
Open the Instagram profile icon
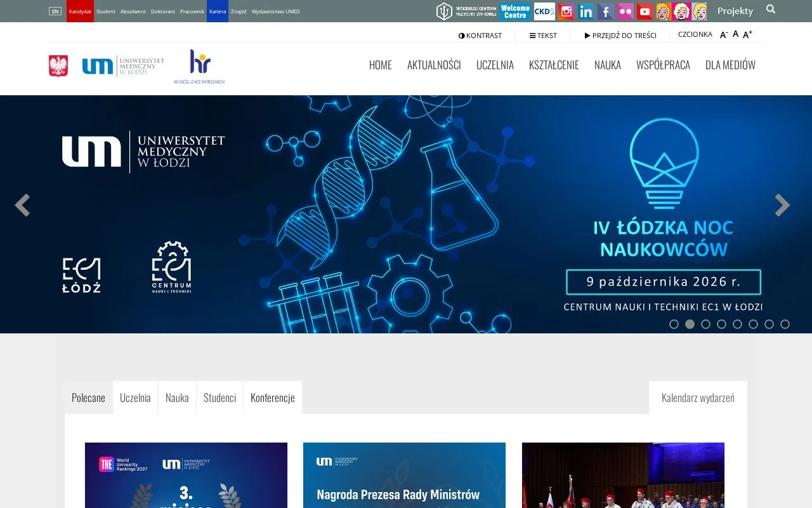tap(566, 11)
